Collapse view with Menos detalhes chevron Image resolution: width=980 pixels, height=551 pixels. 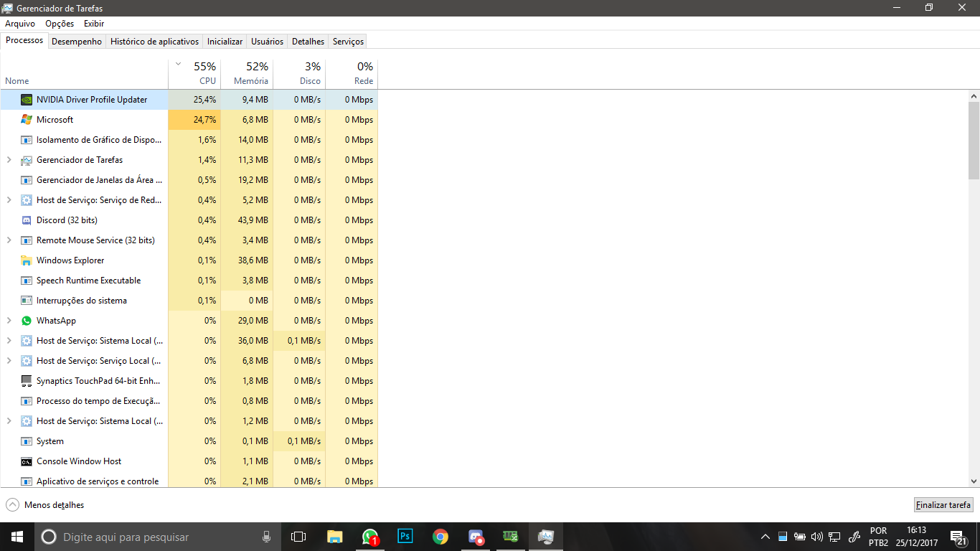click(12, 505)
